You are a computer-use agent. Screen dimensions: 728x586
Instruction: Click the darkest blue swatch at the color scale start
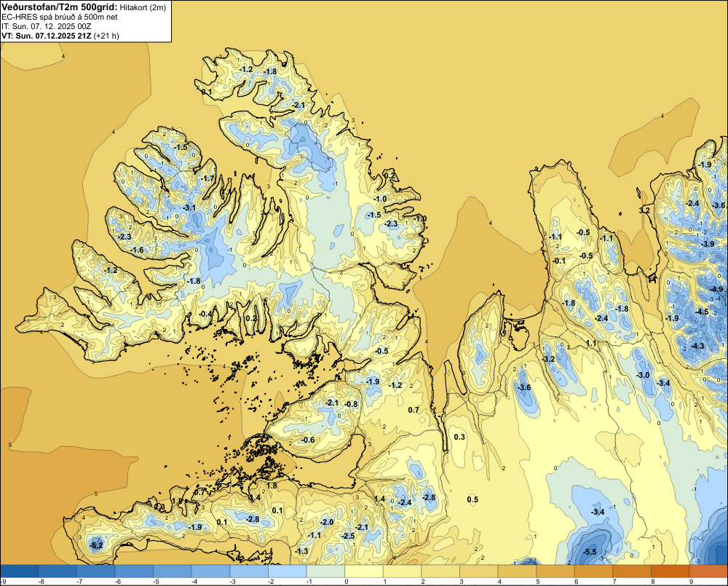[x=20, y=571]
